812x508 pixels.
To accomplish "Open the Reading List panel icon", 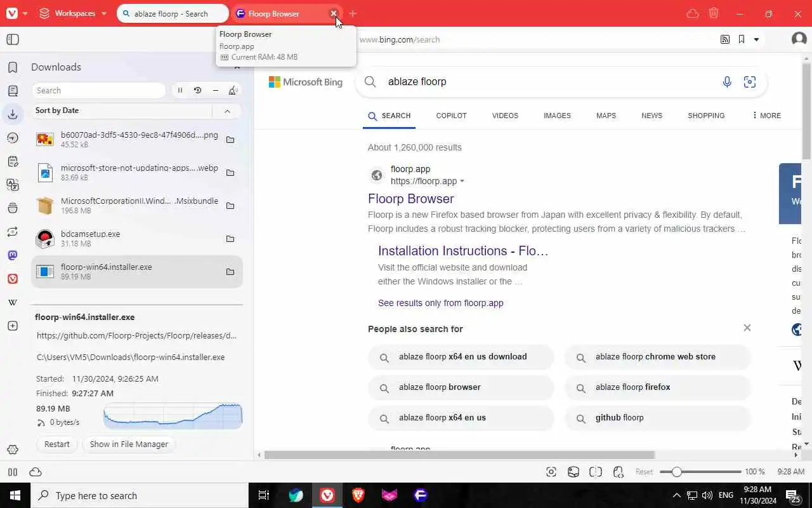I will (x=13, y=91).
